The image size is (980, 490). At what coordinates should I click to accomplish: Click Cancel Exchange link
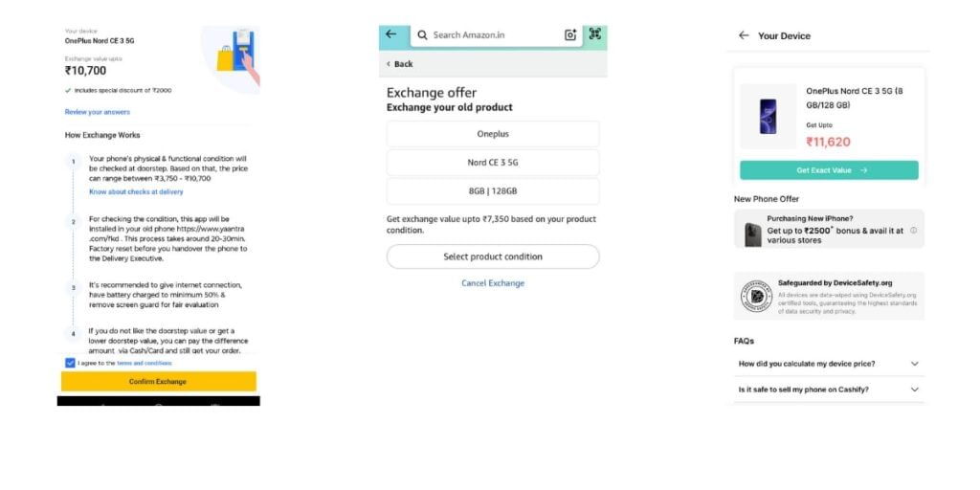tap(493, 283)
